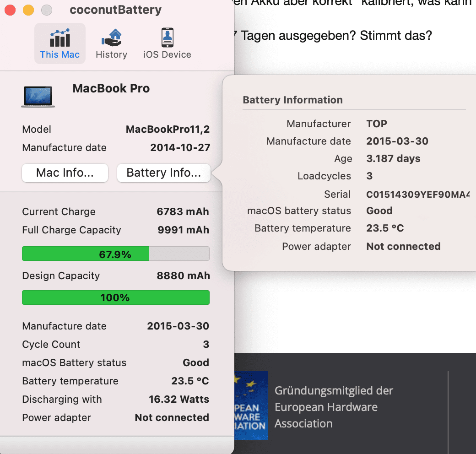Click the popover macOS battery status Good
The width and height of the screenshot is (476, 454).
pyautogui.click(x=379, y=211)
